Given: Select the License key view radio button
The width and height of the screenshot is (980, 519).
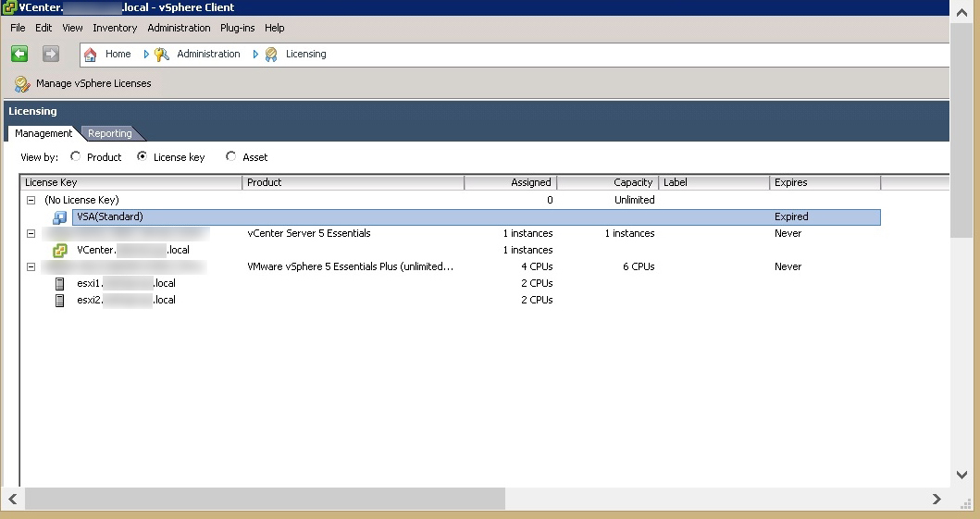Looking at the screenshot, I should (x=142, y=156).
